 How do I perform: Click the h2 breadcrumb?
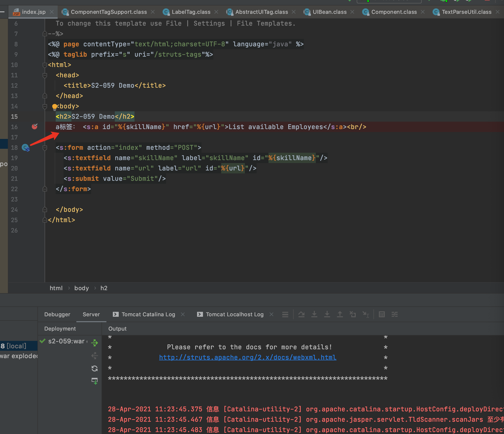pos(104,288)
